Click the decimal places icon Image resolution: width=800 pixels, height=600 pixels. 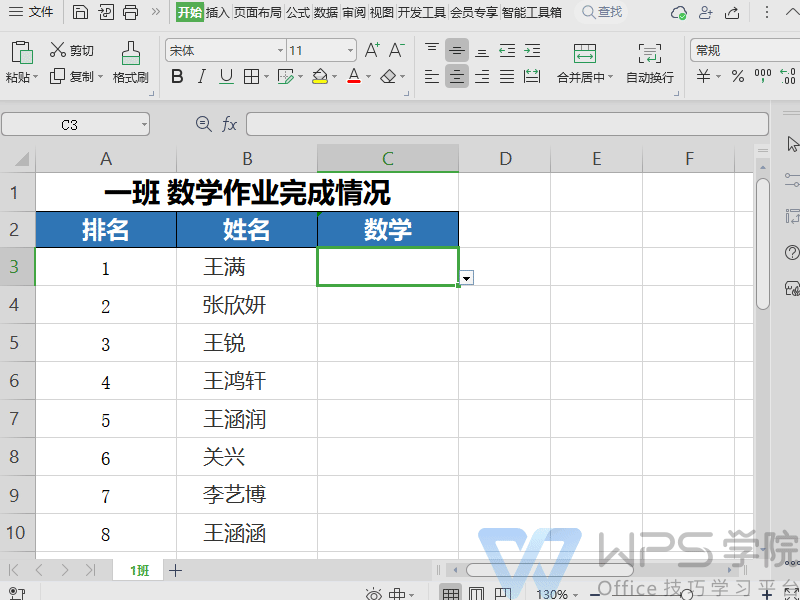pos(788,77)
